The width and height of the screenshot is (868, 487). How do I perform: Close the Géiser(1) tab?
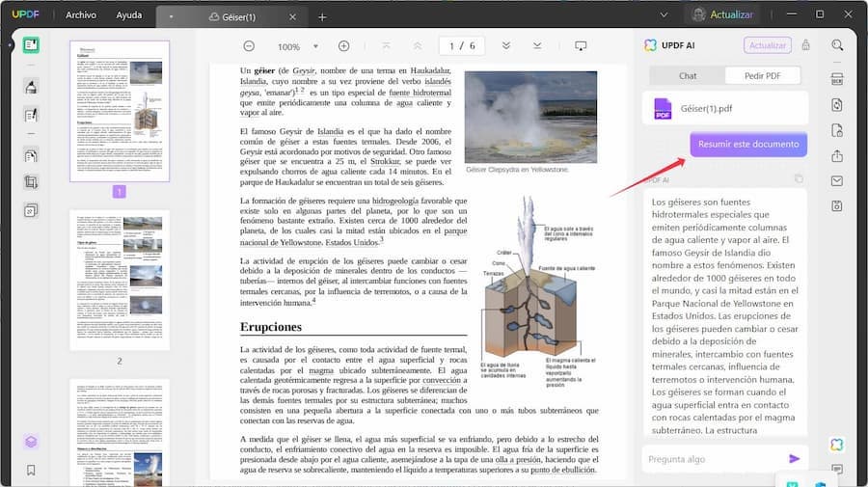(292, 17)
